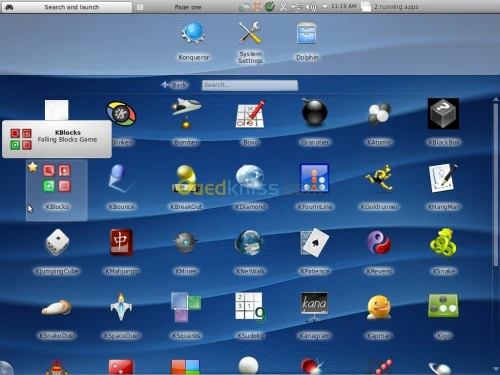Open the KBounce game

coord(122,187)
